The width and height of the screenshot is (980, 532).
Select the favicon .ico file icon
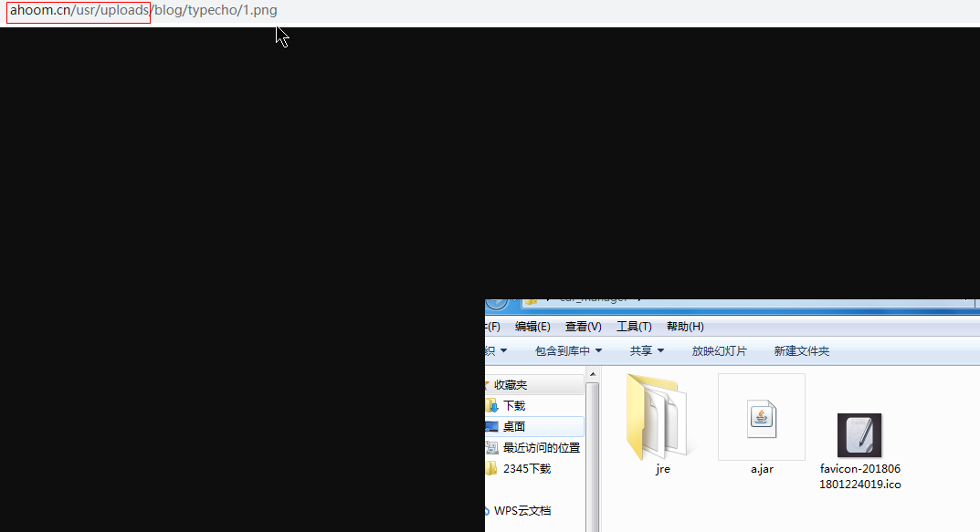(x=859, y=435)
